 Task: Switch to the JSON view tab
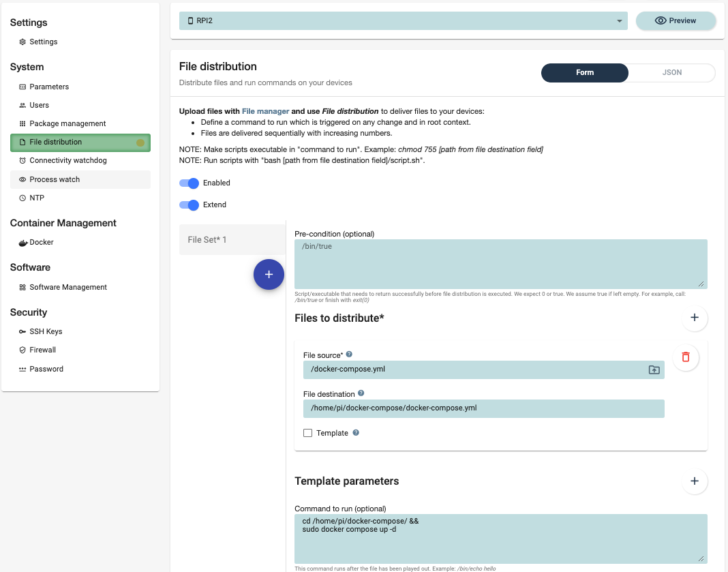coord(671,72)
